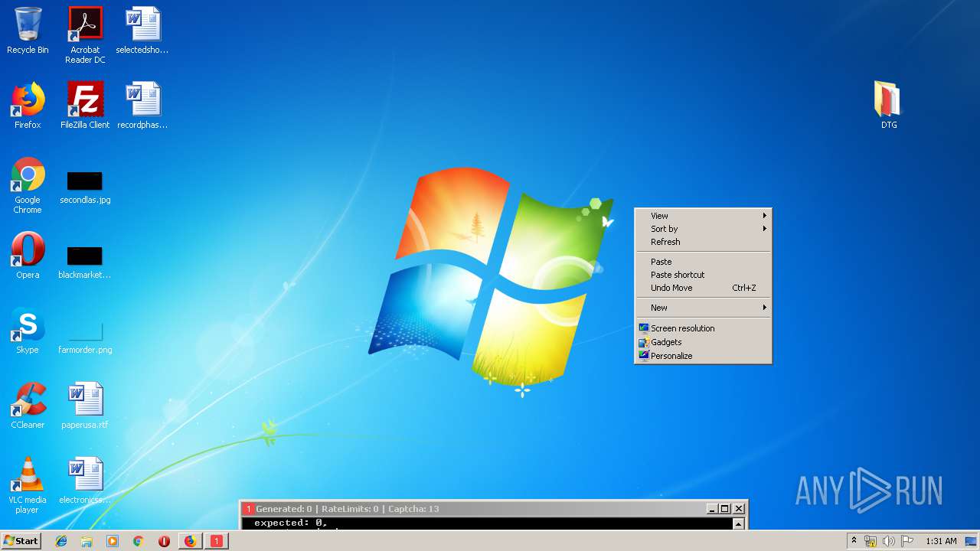Open Windows Media Player taskbar icon
Image resolution: width=980 pixels, height=551 pixels.
[113, 541]
